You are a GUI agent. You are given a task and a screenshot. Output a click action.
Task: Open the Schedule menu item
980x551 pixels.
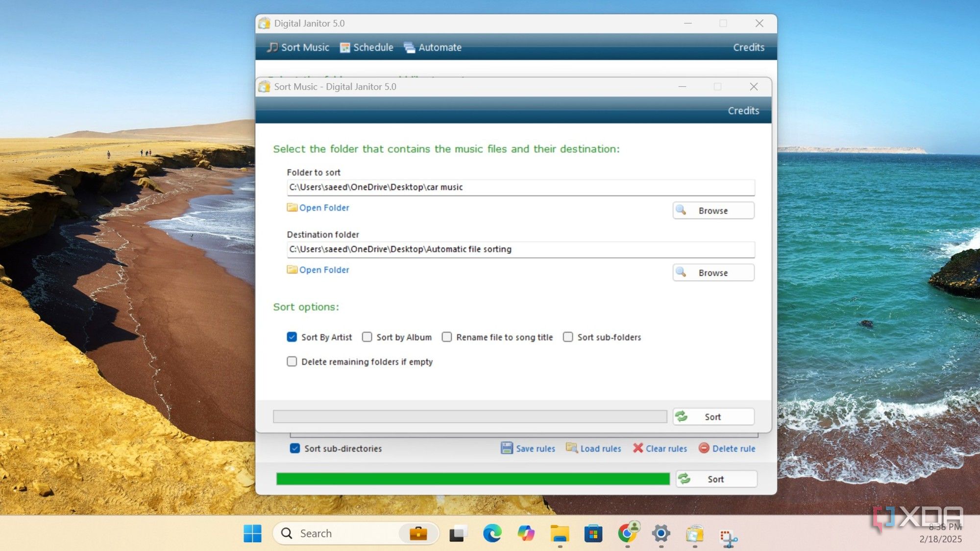pos(367,48)
